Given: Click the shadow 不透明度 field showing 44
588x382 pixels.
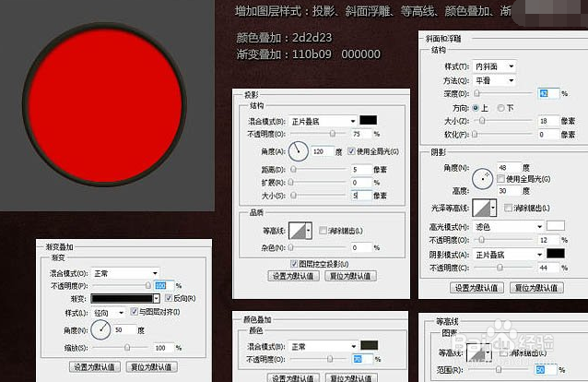Looking at the screenshot, I should coord(548,268).
